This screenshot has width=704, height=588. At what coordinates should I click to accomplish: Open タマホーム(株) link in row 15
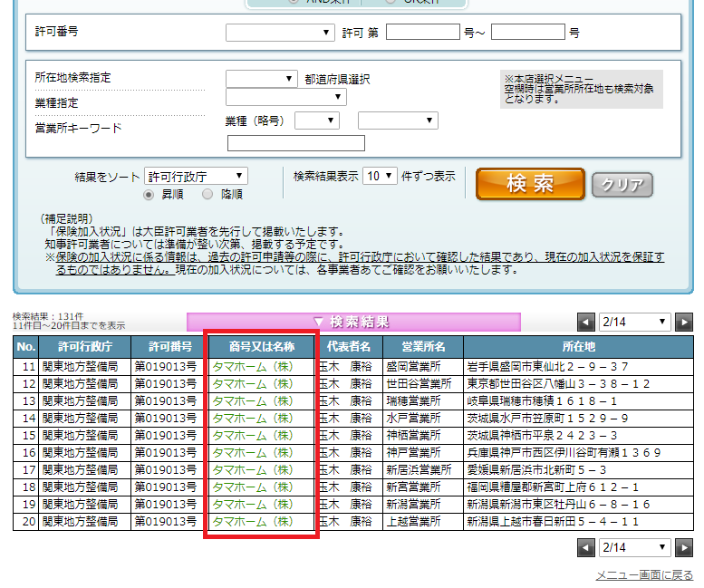coord(253,436)
